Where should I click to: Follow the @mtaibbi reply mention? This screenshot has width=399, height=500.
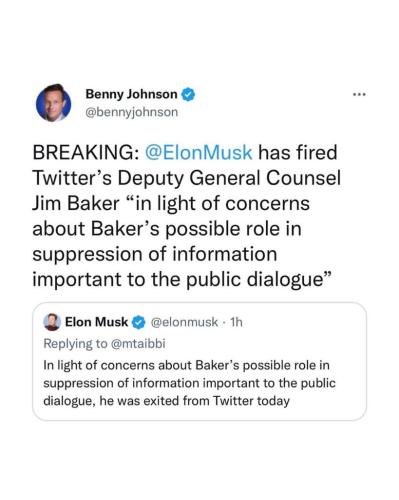pos(137,344)
